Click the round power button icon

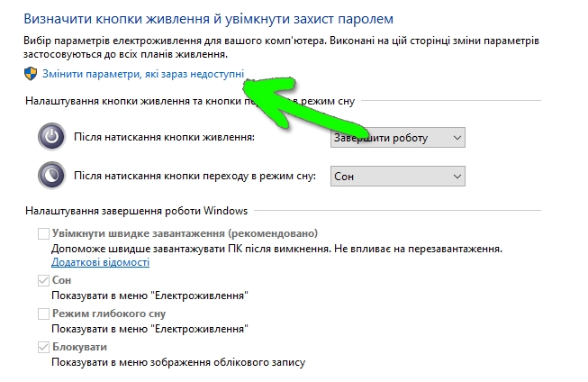tap(51, 138)
